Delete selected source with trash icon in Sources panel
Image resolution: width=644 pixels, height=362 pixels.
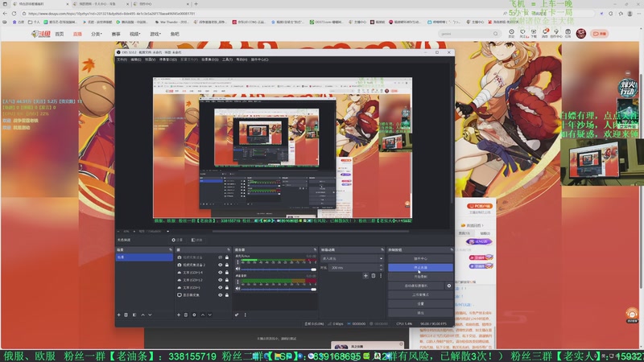click(186, 315)
